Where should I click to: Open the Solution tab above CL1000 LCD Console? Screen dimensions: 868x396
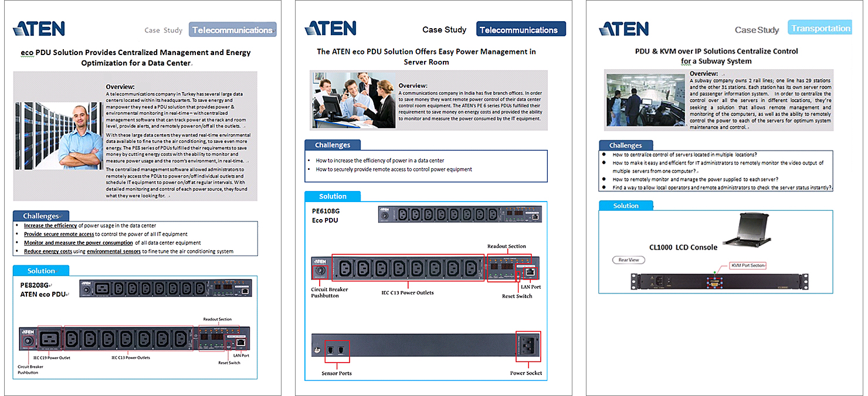626,206
